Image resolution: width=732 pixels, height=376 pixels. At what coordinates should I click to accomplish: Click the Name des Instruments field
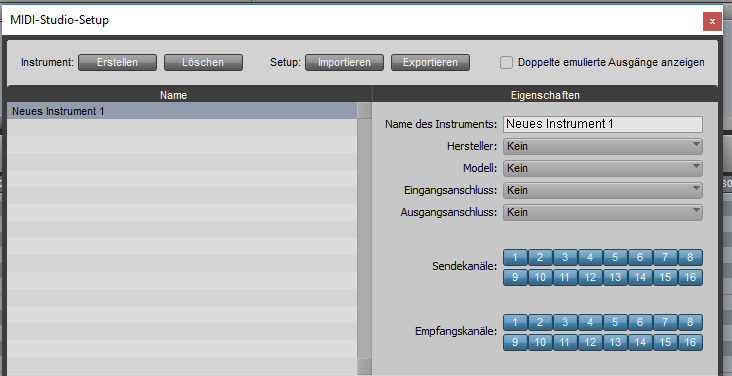pyautogui.click(x=603, y=124)
